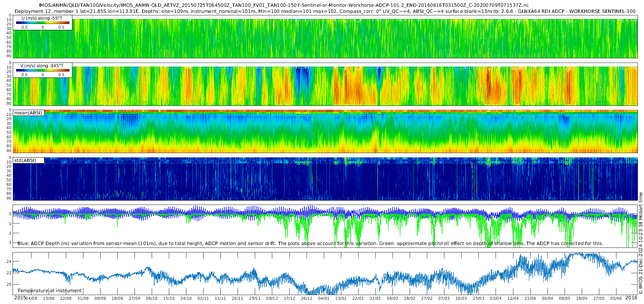Select the 24 tick on temperature axis
Viewport: 644px width, 304px height.
(9, 261)
